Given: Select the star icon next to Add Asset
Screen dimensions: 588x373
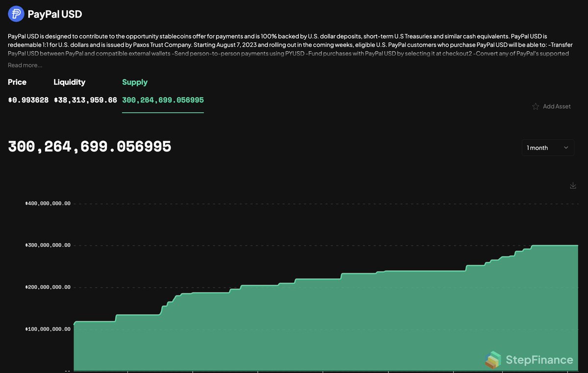Looking at the screenshot, I should pyautogui.click(x=535, y=106).
